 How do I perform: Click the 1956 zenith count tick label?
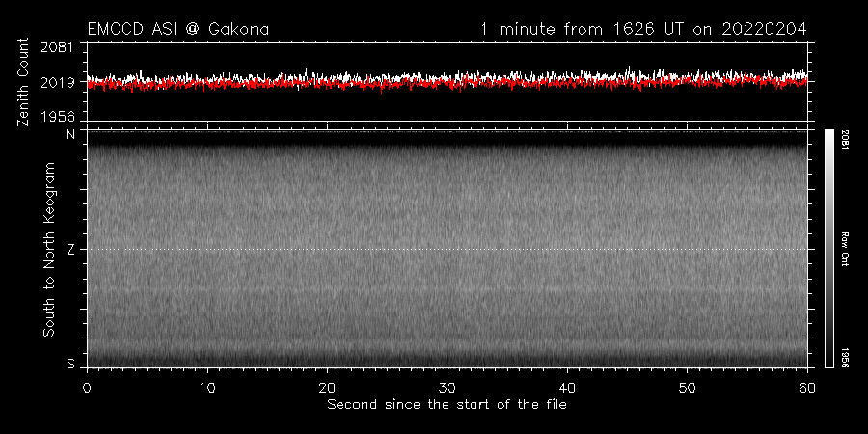point(57,117)
